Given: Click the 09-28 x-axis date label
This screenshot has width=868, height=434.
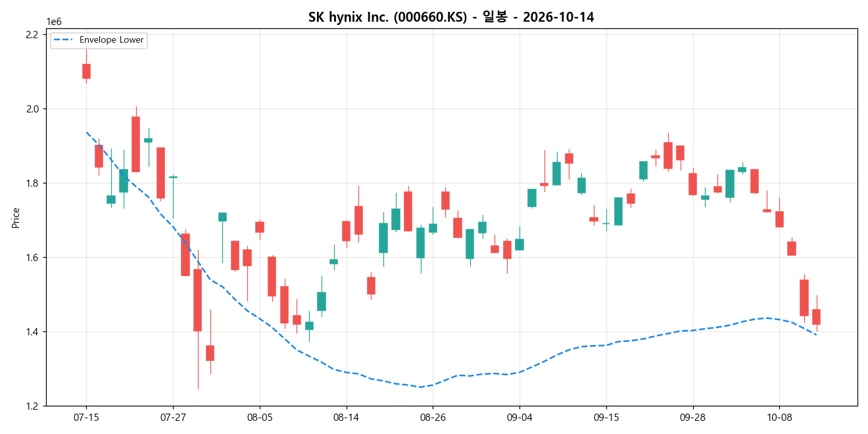Looking at the screenshot, I should pos(692,418).
